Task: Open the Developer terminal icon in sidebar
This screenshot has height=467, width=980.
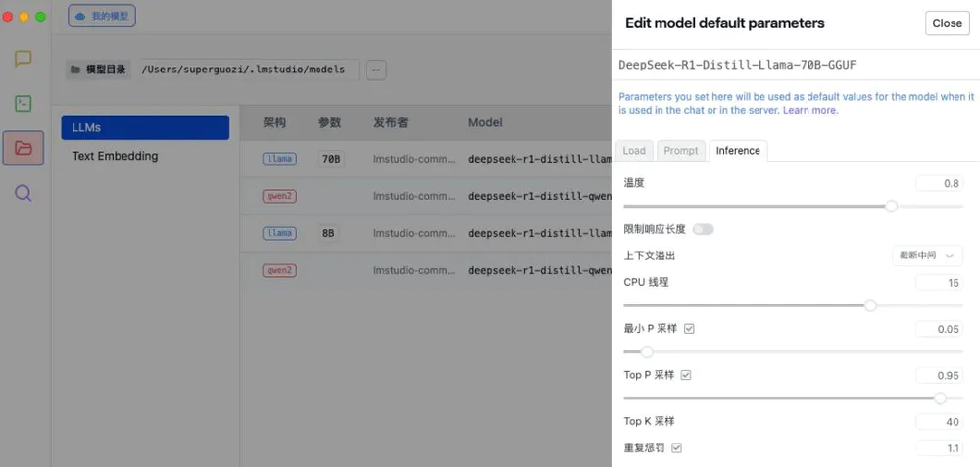Action: [x=24, y=103]
